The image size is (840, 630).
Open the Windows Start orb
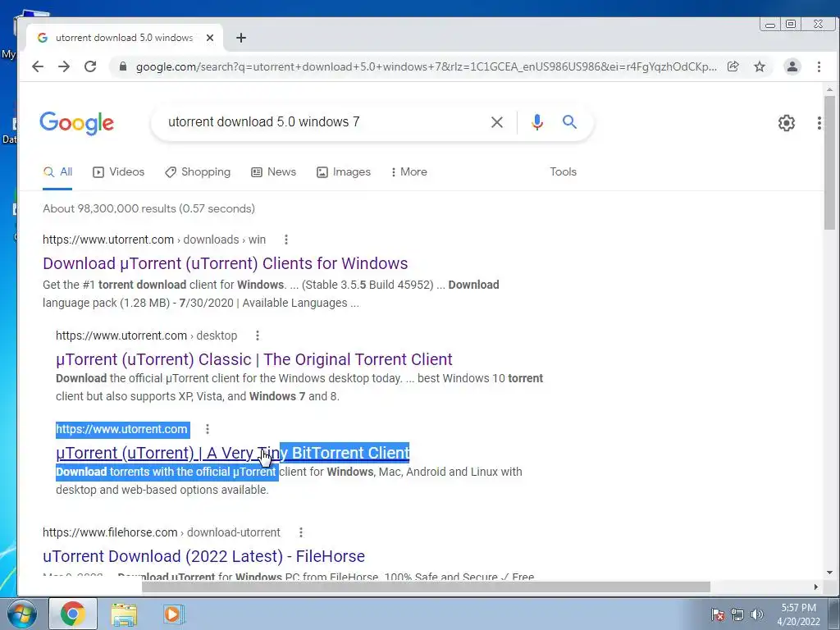point(22,614)
